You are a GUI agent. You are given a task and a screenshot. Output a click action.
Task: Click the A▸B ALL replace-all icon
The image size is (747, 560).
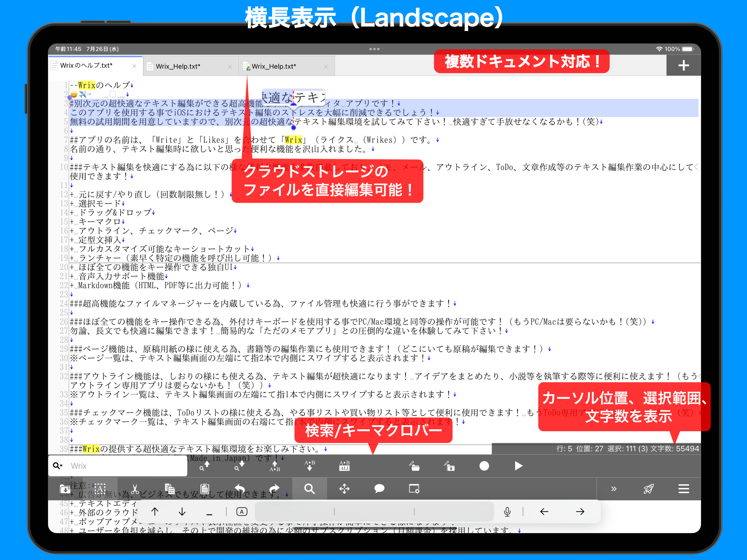(345, 466)
